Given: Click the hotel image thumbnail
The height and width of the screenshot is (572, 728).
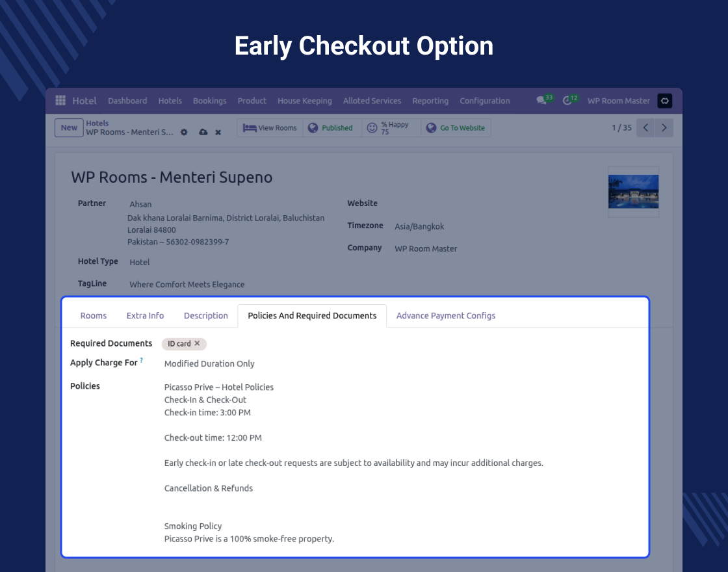Looking at the screenshot, I should (633, 192).
